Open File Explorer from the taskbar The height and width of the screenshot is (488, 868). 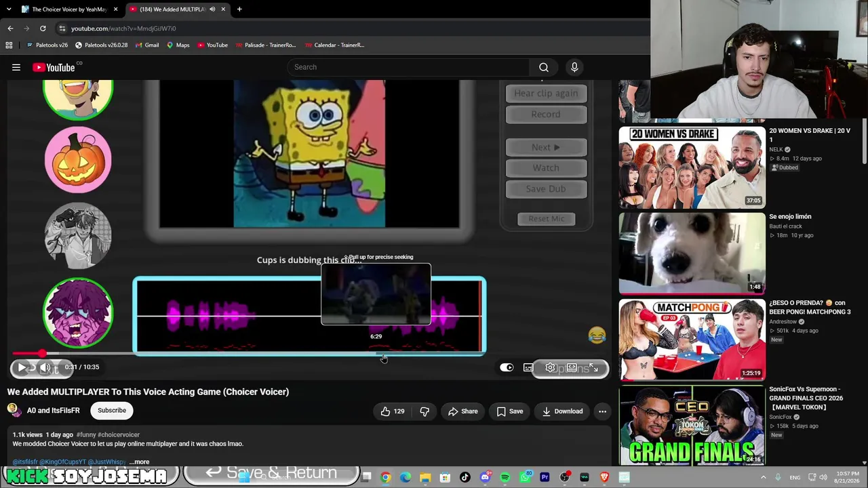pos(425,477)
